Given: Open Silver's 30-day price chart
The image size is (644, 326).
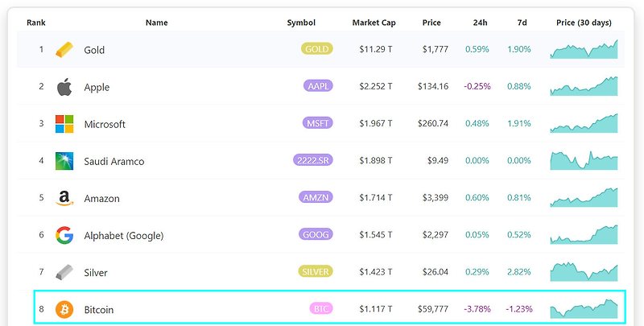Looking at the screenshot, I should [584, 271].
